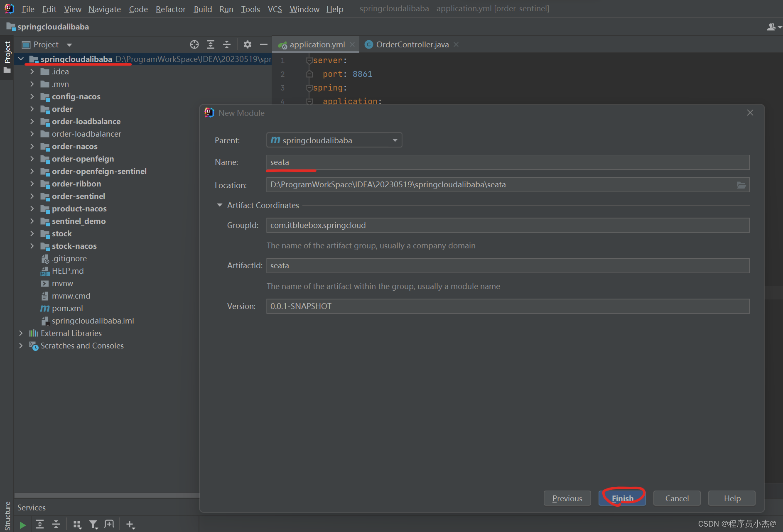This screenshot has width=783, height=532.
Task: Select the .gitignore file
Action: (x=69, y=258)
